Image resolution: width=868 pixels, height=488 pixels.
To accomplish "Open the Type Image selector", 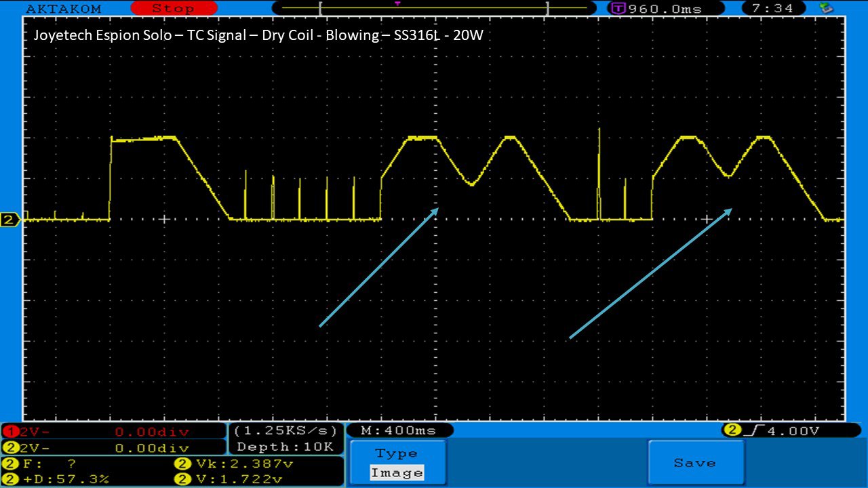I will pyautogui.click(x=398, y=463).
